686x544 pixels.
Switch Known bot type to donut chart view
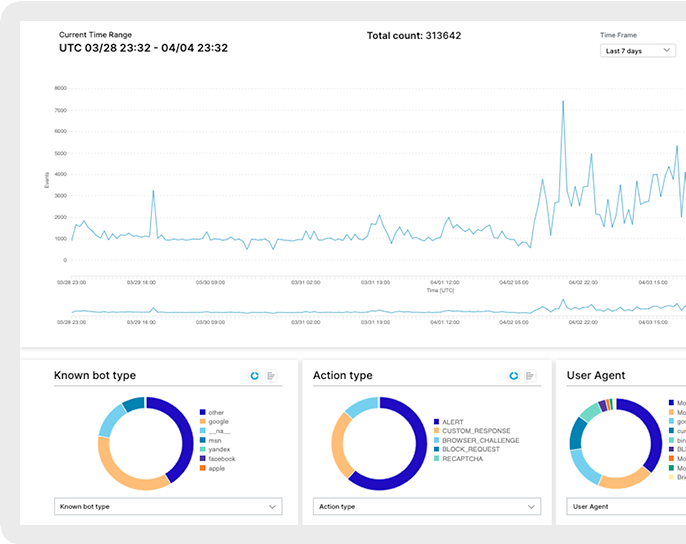255,375
